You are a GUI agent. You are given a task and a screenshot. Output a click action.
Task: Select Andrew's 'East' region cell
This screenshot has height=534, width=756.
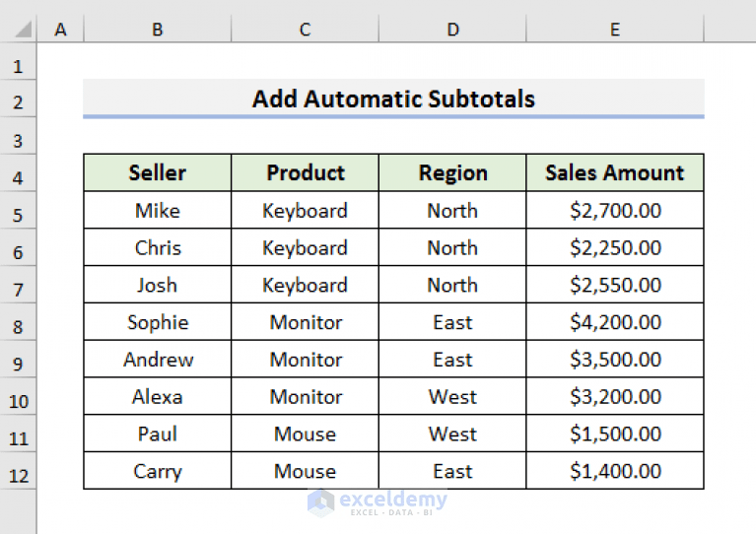click(x=452, y=359)
